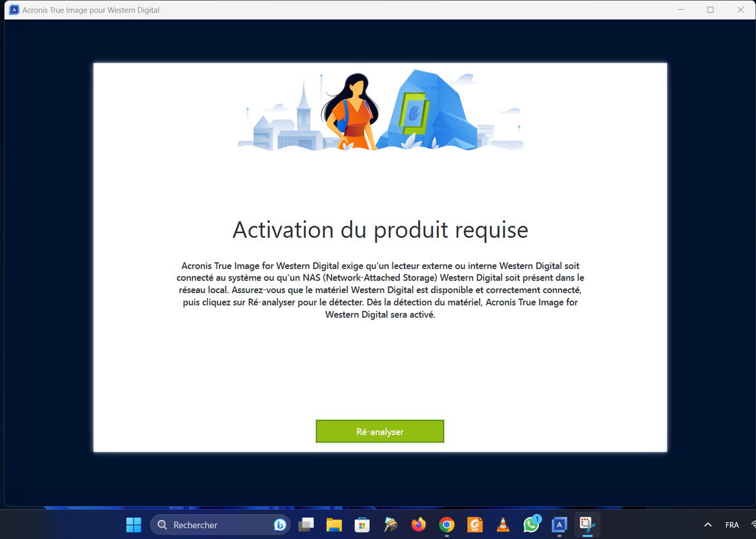
Task: Launch VLC media player from the taskbar
Action: 503,525
